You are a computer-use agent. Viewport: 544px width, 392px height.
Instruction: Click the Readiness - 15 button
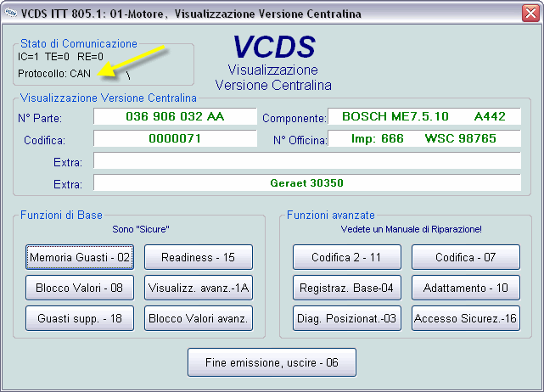[199, 257]
